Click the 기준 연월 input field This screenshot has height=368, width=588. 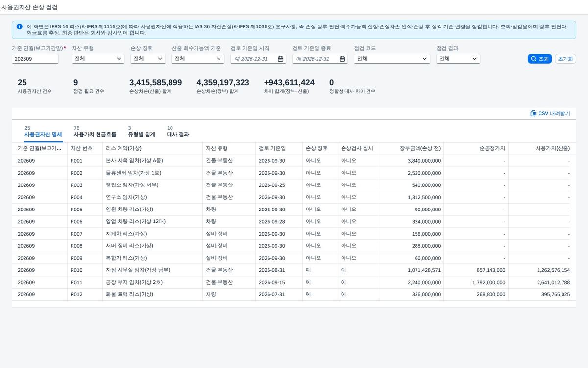pos(35,59)
